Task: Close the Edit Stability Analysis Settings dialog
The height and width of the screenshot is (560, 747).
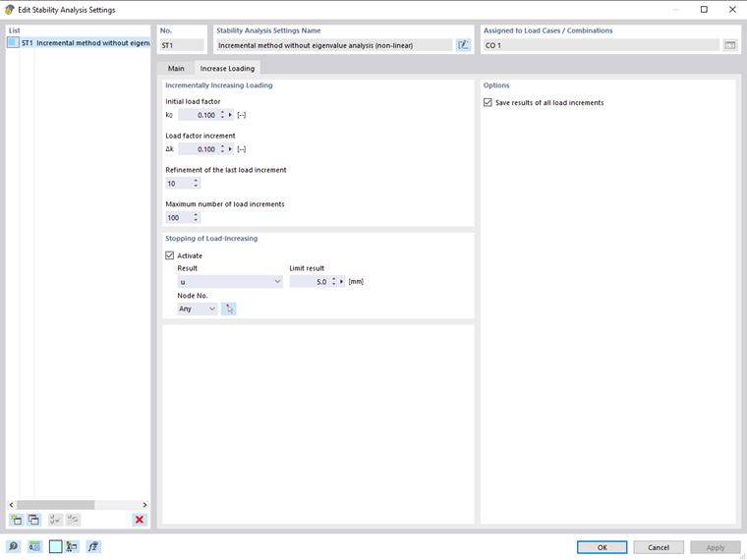Action: tap(732, 10)
